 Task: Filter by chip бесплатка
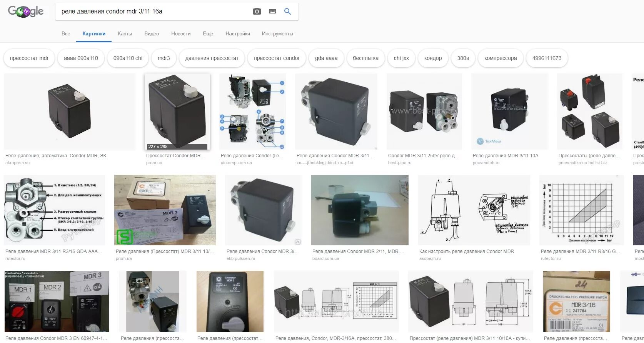click(x=366, y=58)
